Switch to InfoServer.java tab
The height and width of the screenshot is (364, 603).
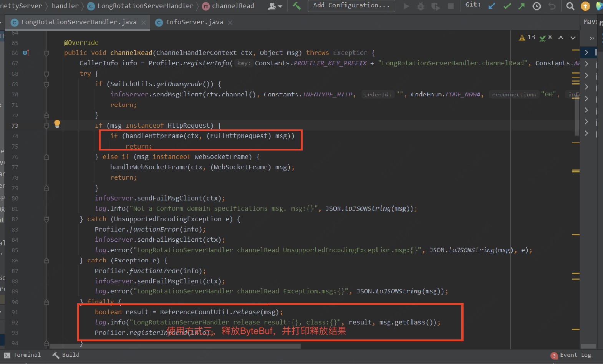(194, 22)
